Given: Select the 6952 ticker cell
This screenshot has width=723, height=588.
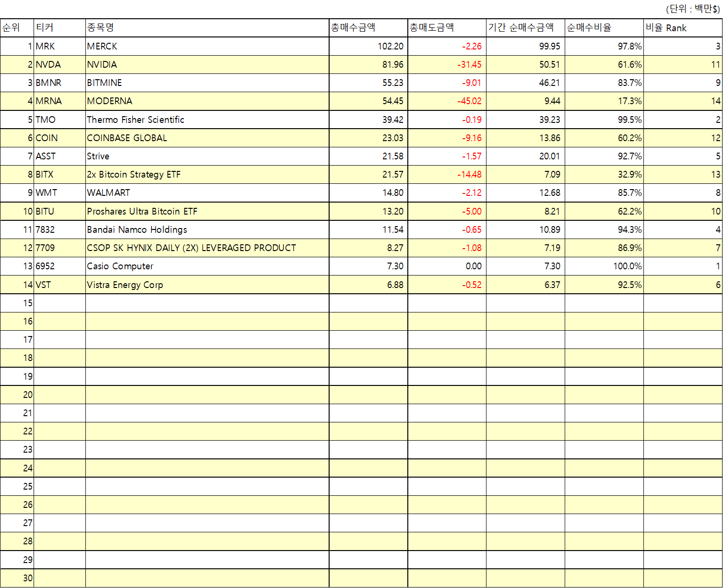Looking at the screenshot, I should [60, 266].
